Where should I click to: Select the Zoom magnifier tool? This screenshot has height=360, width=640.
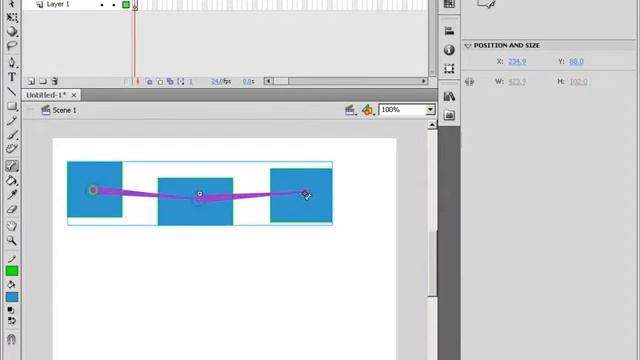12,240
